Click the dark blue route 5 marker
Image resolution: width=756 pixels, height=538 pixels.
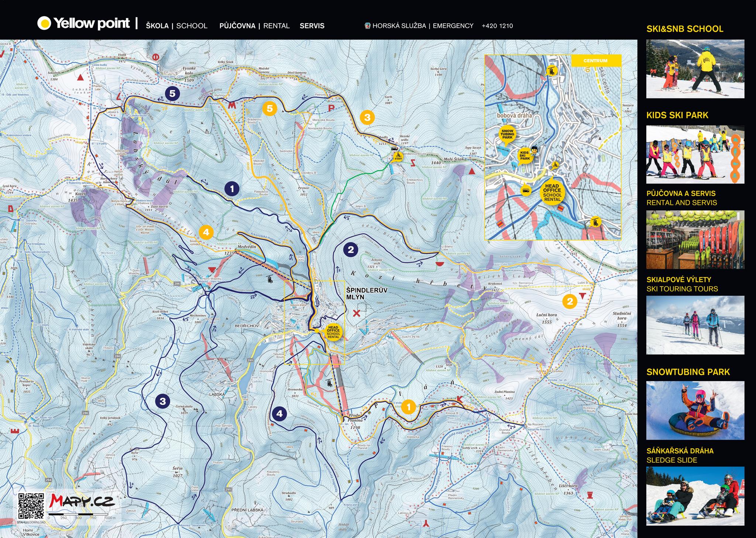172,94
